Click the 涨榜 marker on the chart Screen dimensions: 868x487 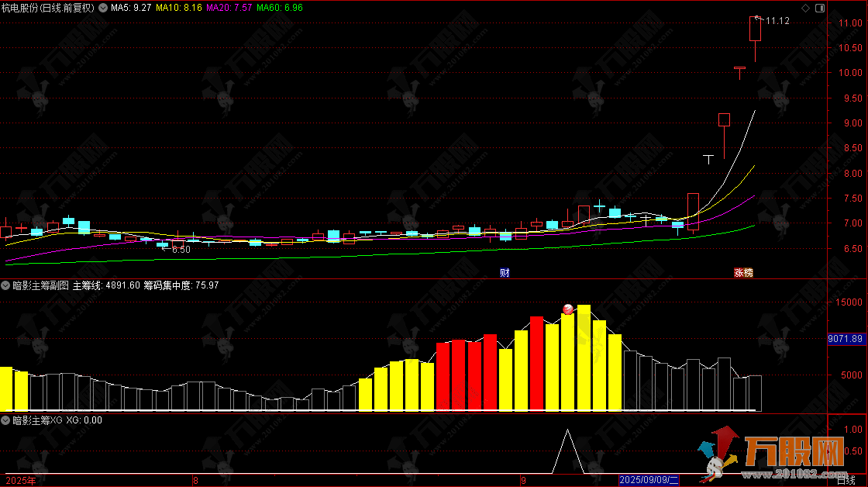coord(743,273)
